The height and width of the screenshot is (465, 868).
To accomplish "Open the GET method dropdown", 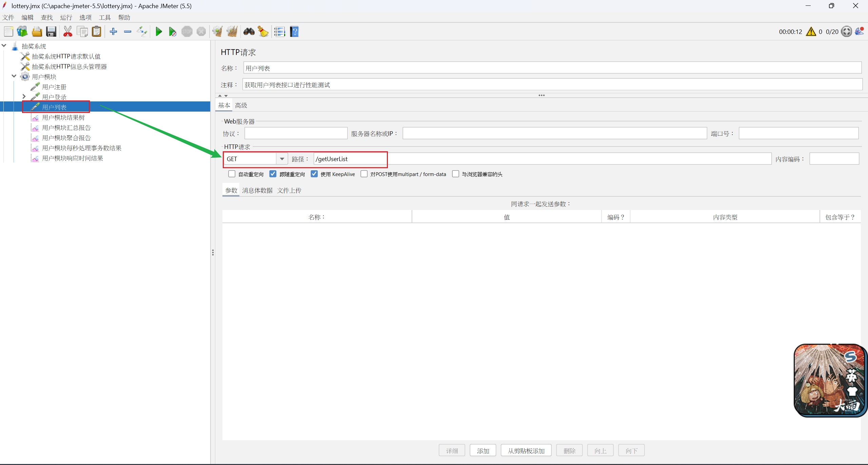I will (x=282, y=159).
